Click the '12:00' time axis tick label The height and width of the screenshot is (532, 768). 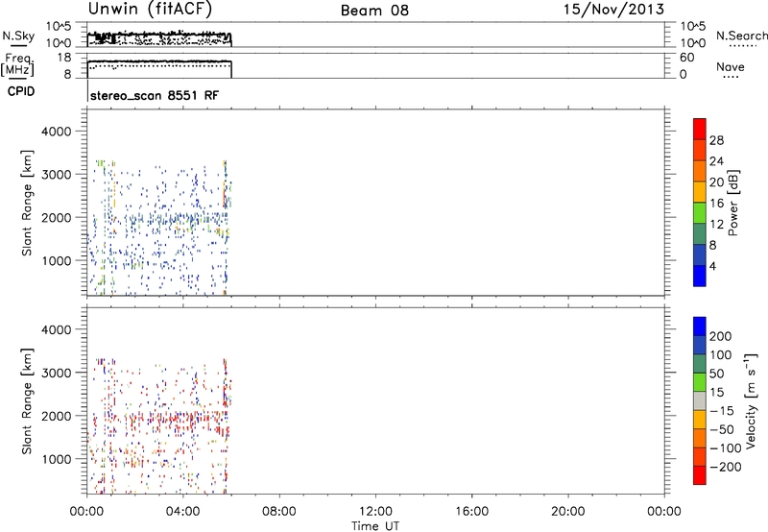click(x=375, y=512)
